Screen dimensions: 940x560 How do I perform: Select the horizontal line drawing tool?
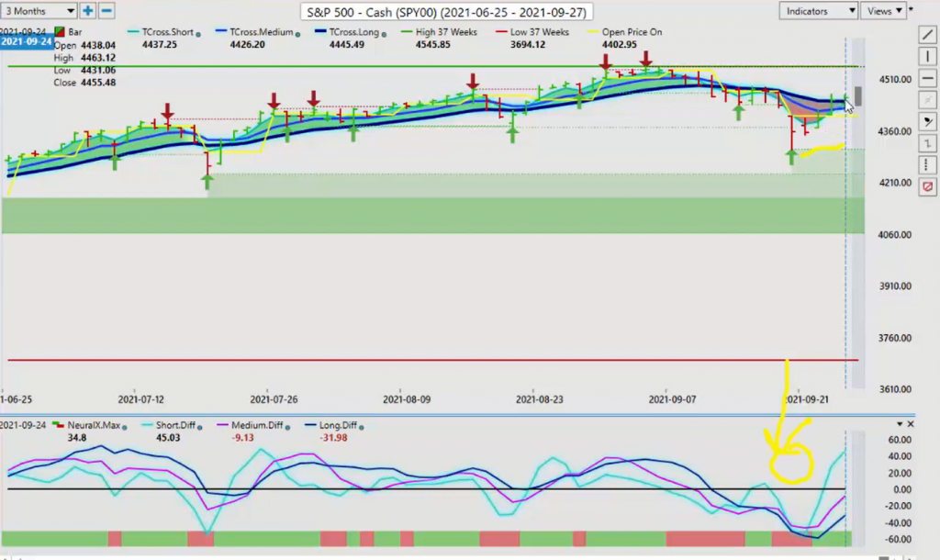click(927, 78)
